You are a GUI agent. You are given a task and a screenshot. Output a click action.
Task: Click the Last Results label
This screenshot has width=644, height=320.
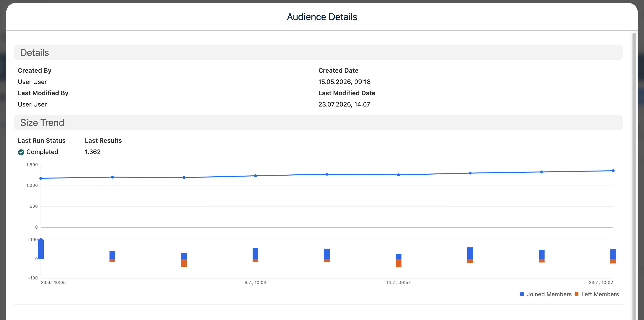[x=103, y=141]
